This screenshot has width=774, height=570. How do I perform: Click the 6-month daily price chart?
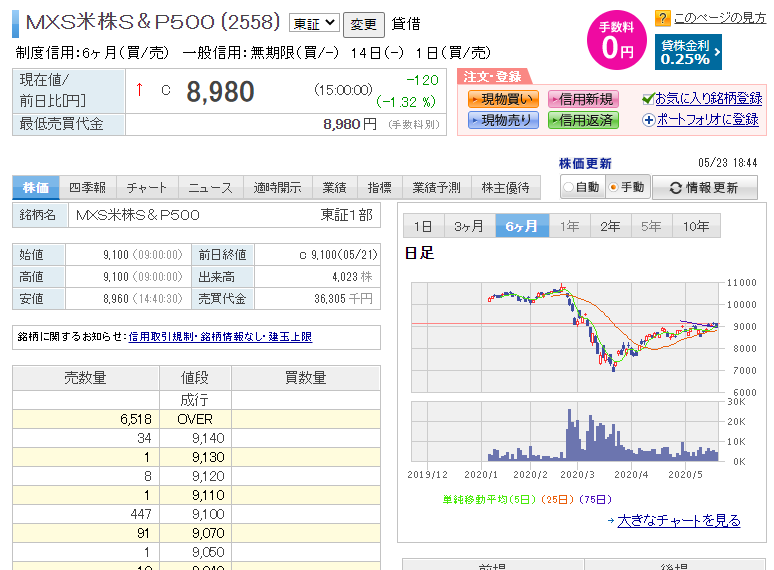[x=565, y=338]
